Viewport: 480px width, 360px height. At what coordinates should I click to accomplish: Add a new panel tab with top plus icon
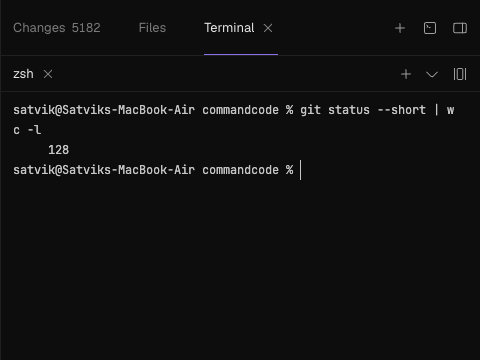pyautogui.click(x=400, y=28)
